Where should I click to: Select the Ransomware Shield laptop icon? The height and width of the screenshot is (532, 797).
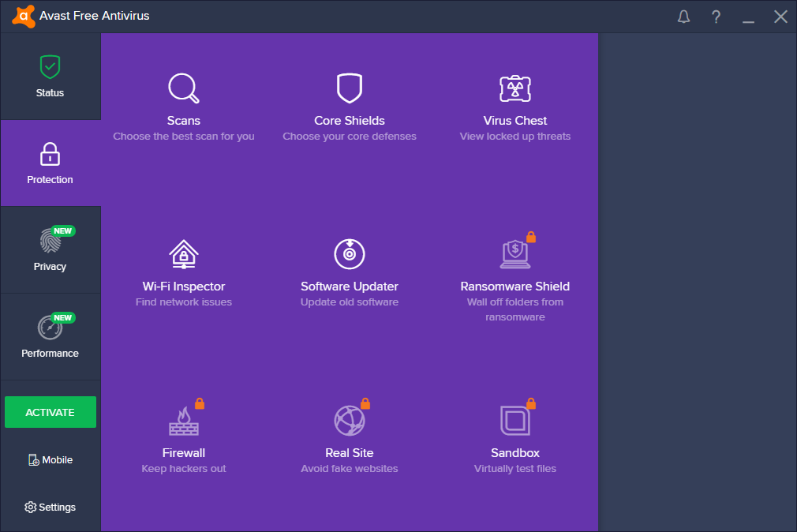coord(515,254)
